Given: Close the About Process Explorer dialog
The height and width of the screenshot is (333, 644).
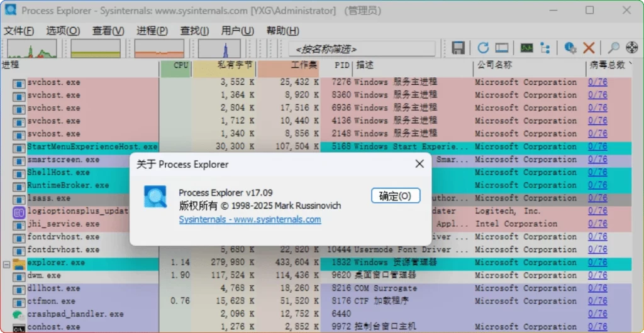Looking at the screenshot, I should pyautogui.click(x=419, y=164).
